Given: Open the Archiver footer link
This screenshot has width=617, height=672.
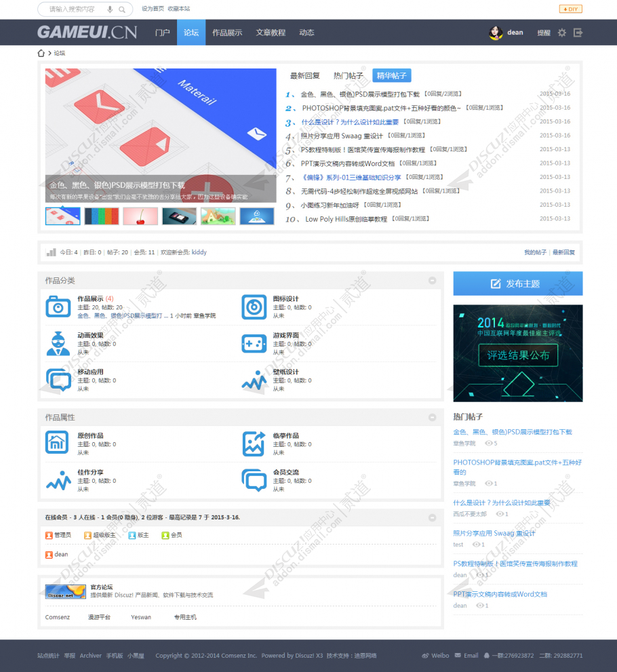Looking at the screenshot, I should (90, 656).
